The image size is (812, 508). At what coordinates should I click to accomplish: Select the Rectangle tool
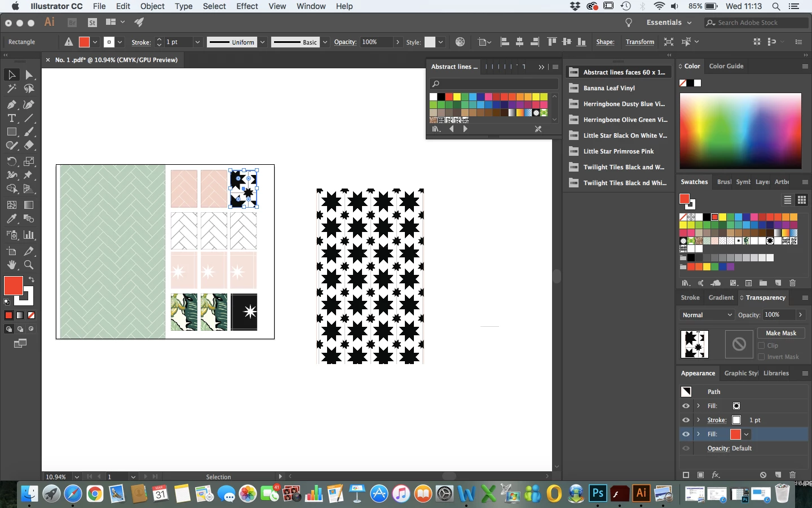pos(11,132)
